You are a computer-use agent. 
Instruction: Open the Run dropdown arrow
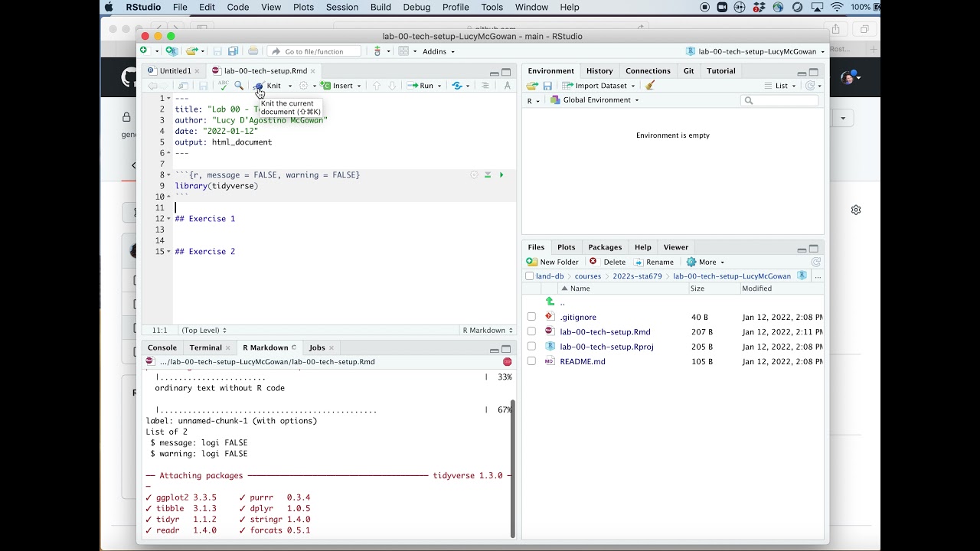tap(439, 86)
